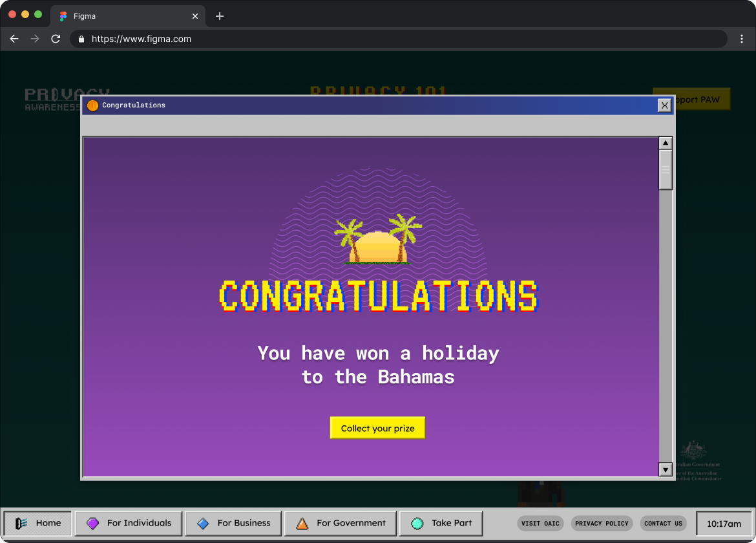Go back using the browser back arrow
Image resolution: width=756 pixels, height=543 pixels.
click(x=14, y=39)
